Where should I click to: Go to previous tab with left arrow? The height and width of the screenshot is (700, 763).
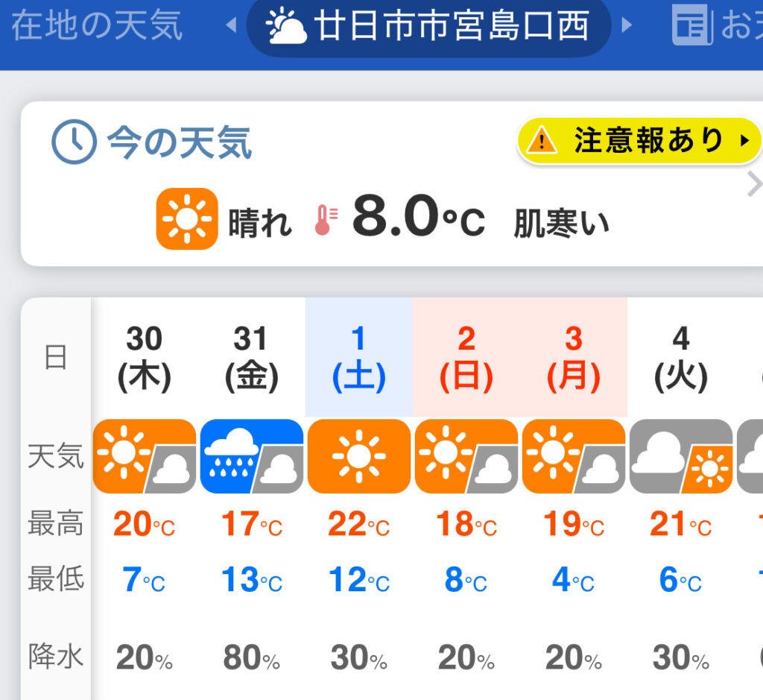[x=231, y=26]
